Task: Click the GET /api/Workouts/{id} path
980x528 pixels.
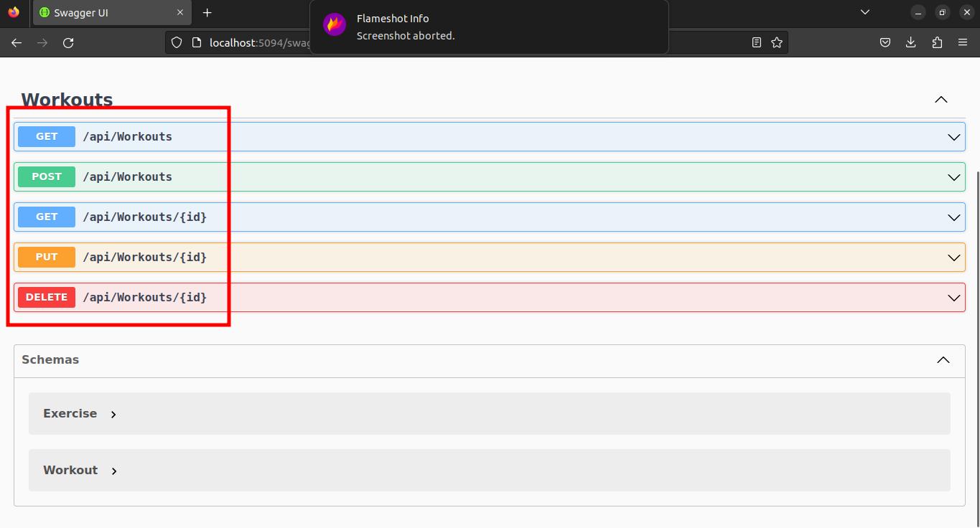Action: click(x=144, y=217)
